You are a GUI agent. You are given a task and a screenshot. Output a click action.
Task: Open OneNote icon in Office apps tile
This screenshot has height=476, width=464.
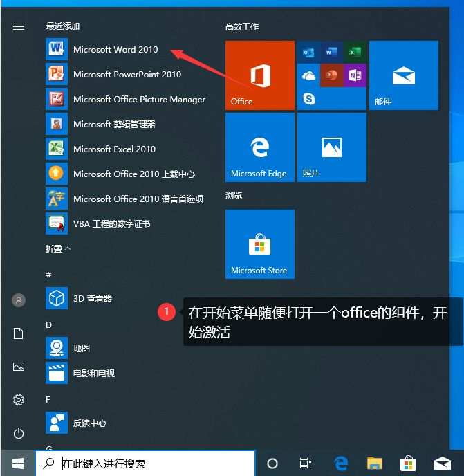pyautogui.click(x=355, y=75)
